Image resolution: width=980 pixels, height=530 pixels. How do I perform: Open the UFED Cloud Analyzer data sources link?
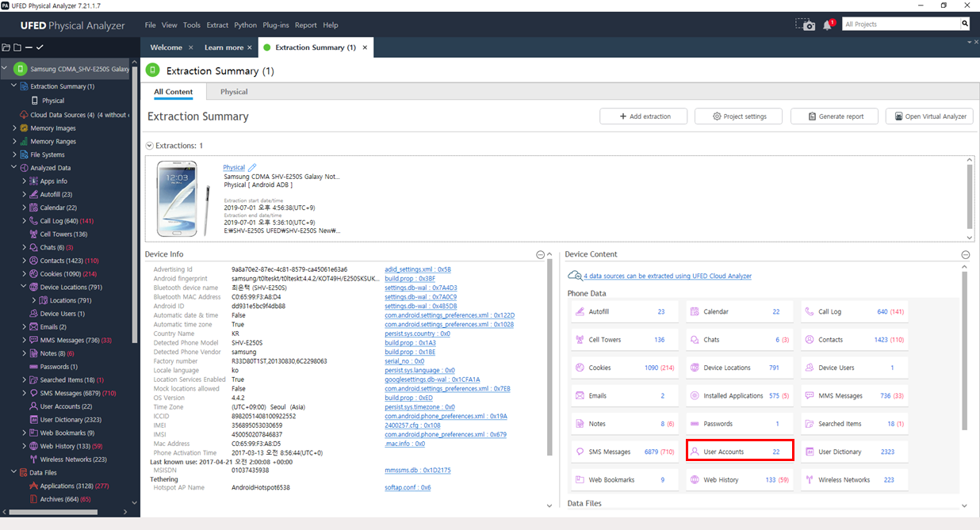click(668, 276)
